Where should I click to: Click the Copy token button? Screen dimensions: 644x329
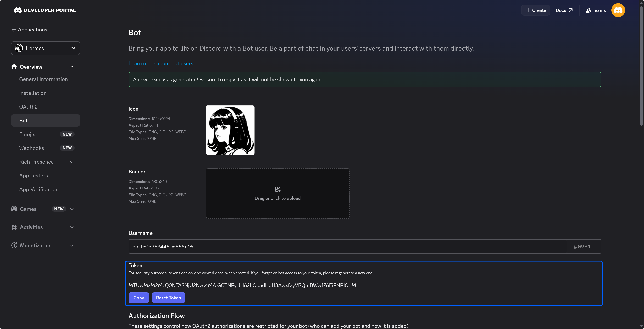click(139, 298)
